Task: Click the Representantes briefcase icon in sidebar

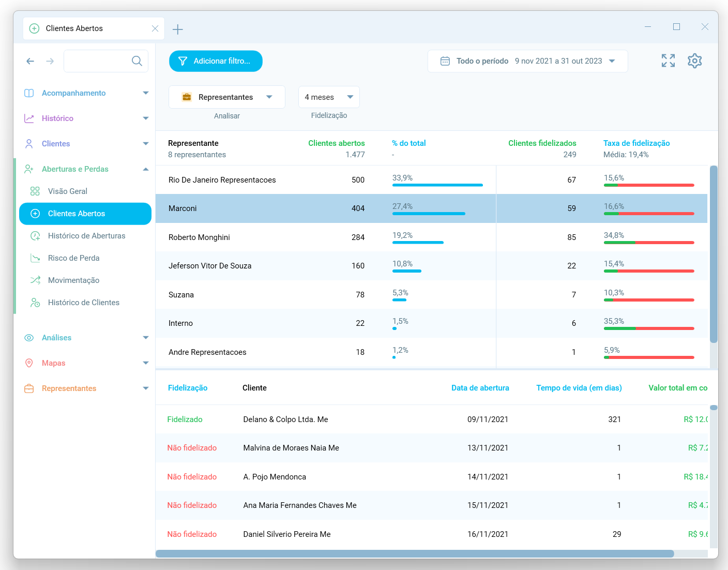Action: pos(29,388)
